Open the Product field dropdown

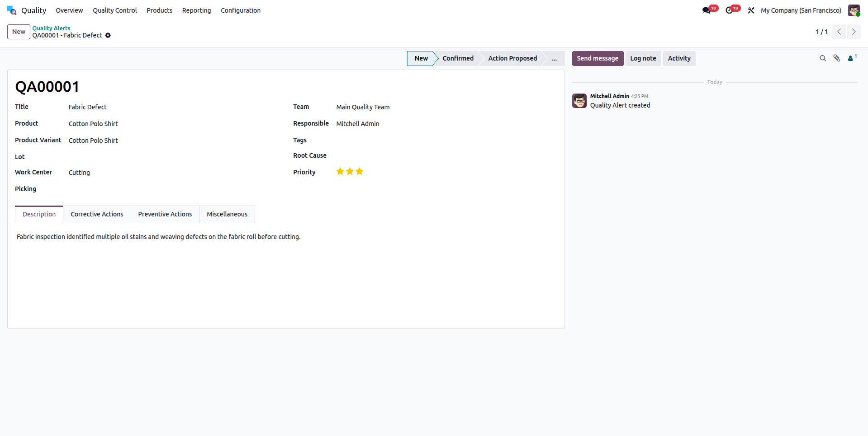pos(173,124)
